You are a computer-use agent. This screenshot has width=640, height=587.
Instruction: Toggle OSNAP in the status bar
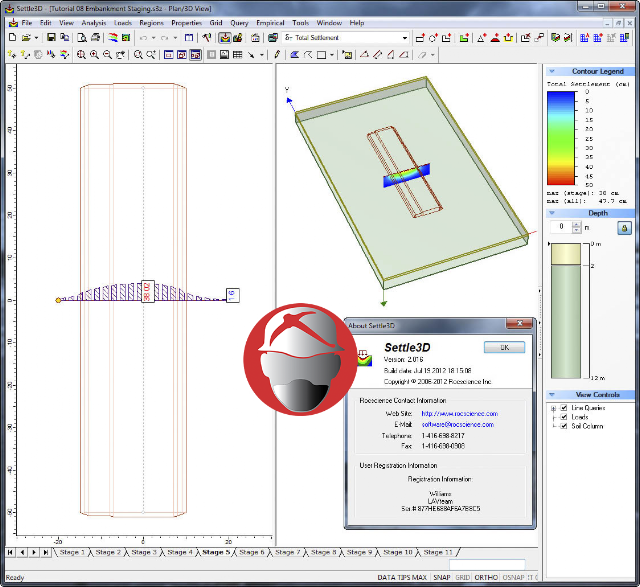coord(513,577)
